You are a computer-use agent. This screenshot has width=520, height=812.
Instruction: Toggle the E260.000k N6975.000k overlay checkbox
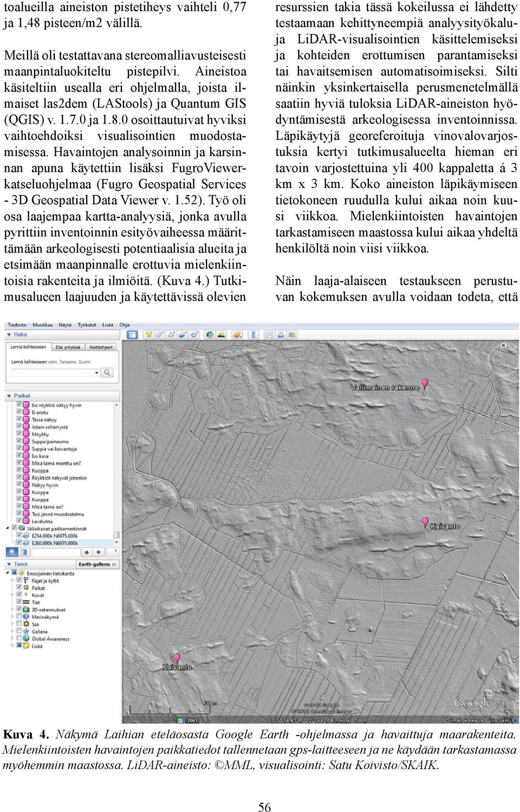19,542
